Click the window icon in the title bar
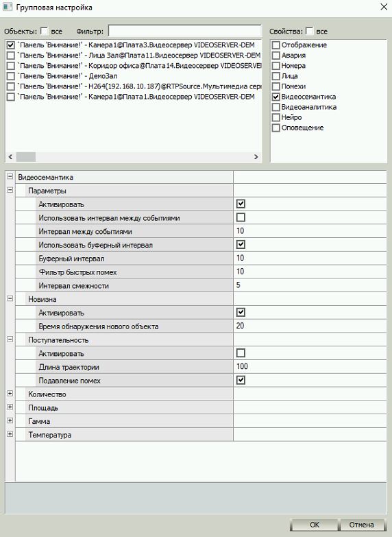 pyautogui.click(x=8, y=7)
